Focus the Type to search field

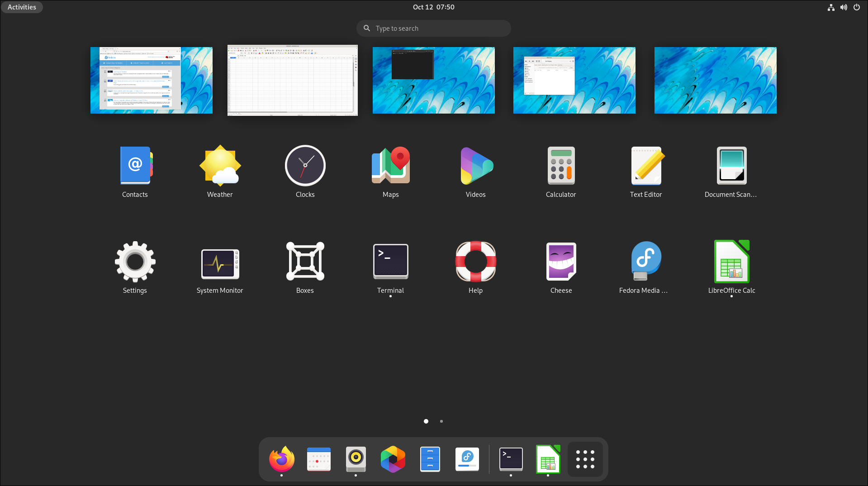(433, 28)
